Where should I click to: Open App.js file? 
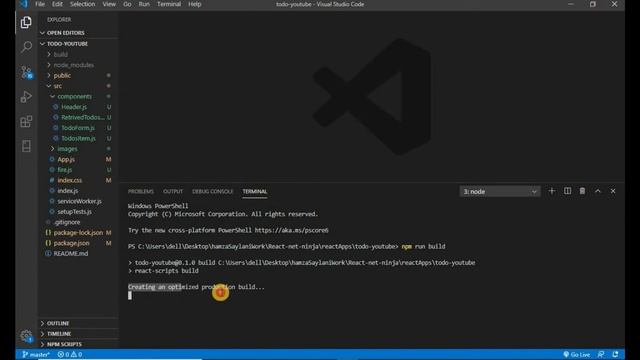tap(66, 159)
